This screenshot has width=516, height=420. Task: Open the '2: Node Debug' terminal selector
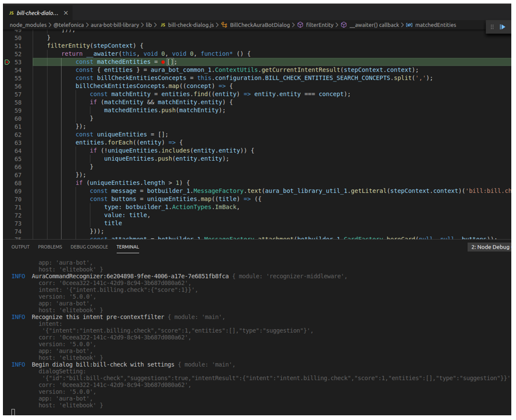[490, 247]
